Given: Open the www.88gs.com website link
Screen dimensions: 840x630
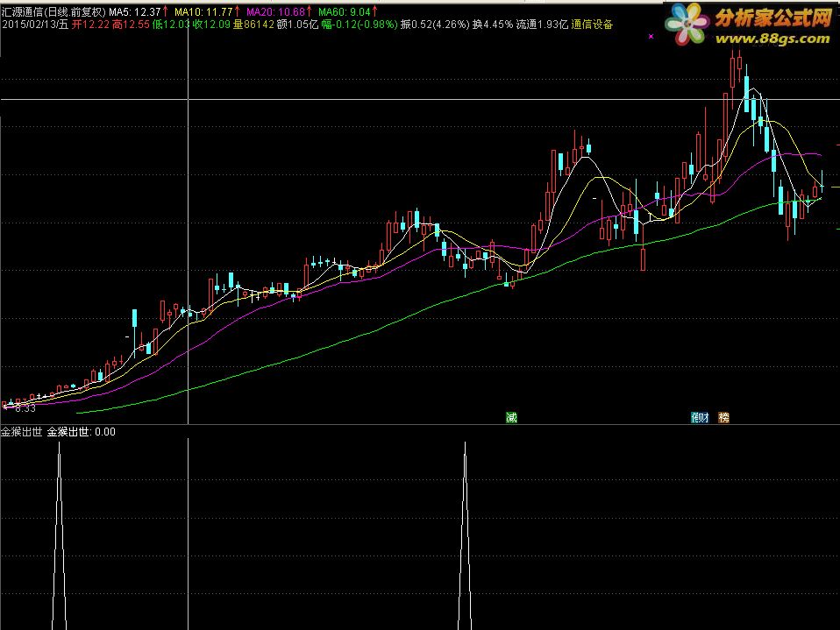Looking at the screenshot, I should 772,39.
